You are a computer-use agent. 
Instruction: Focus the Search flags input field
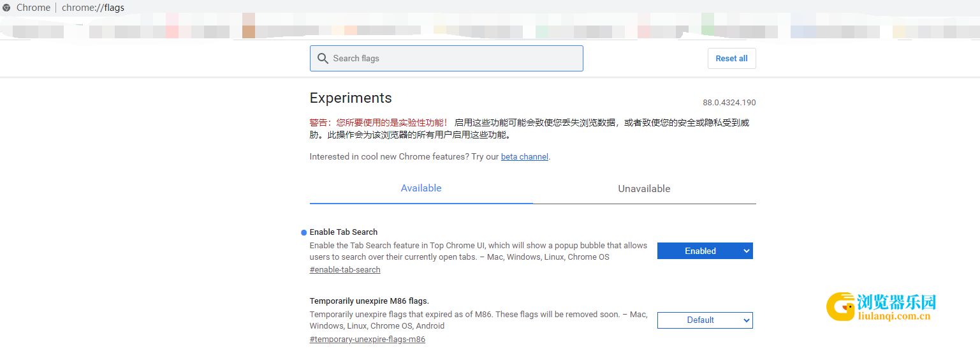point(446,58)
